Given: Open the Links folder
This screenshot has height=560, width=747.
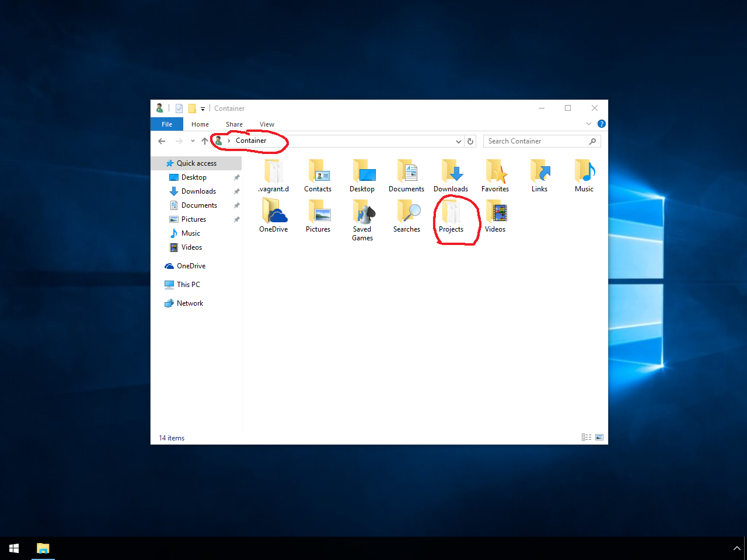Looking at the screenshot, I should (540, 172).
